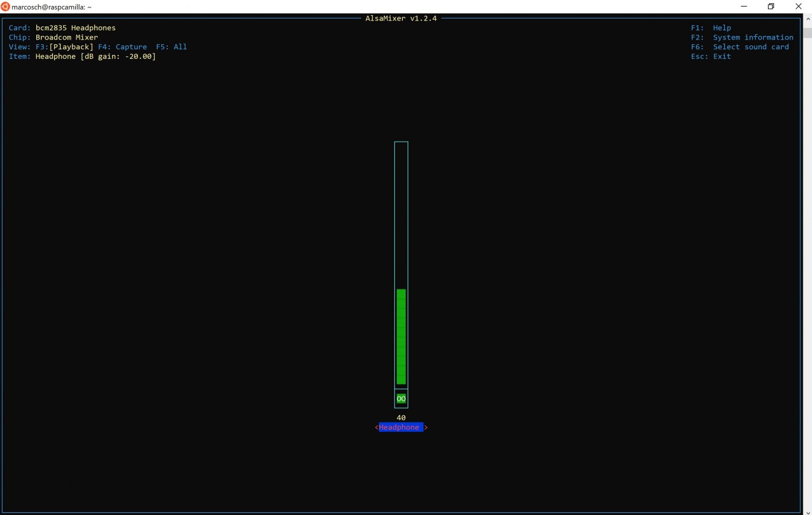Click the Esc Exit entry
The width and height of the screenshot is (812, 515).
coord(711,56)
